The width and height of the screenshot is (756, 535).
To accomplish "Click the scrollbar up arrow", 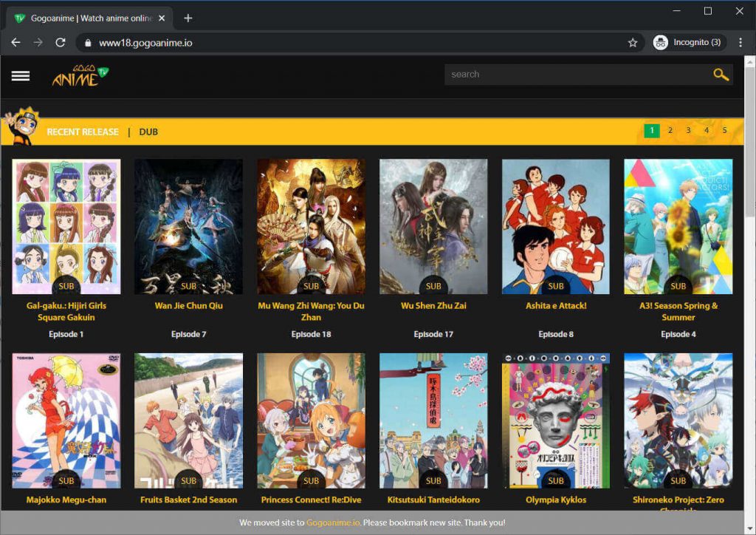I will click(750, 61).
